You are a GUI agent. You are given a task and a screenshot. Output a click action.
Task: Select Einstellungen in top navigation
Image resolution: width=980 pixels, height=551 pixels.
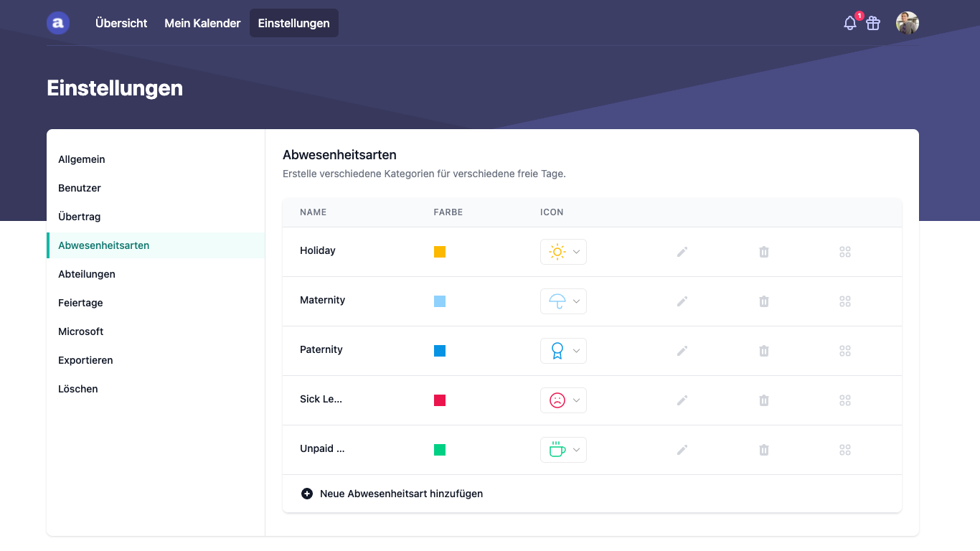coord(294,23)
